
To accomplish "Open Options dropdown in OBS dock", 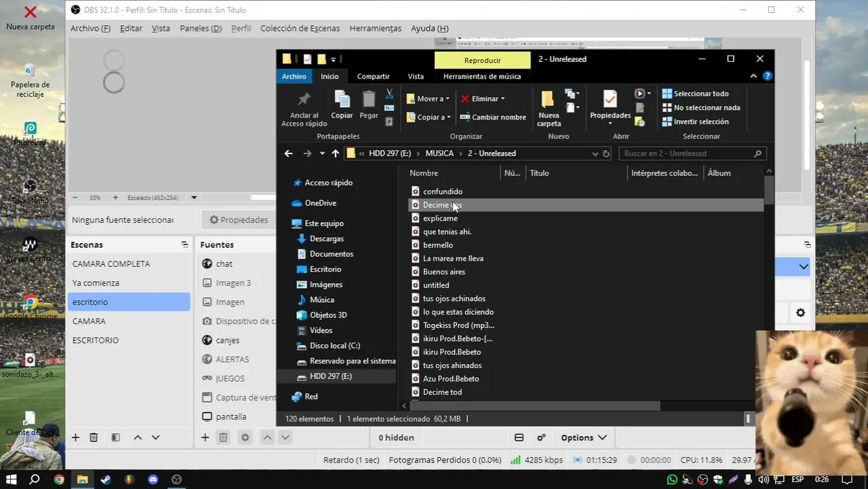I will [583, 437].
